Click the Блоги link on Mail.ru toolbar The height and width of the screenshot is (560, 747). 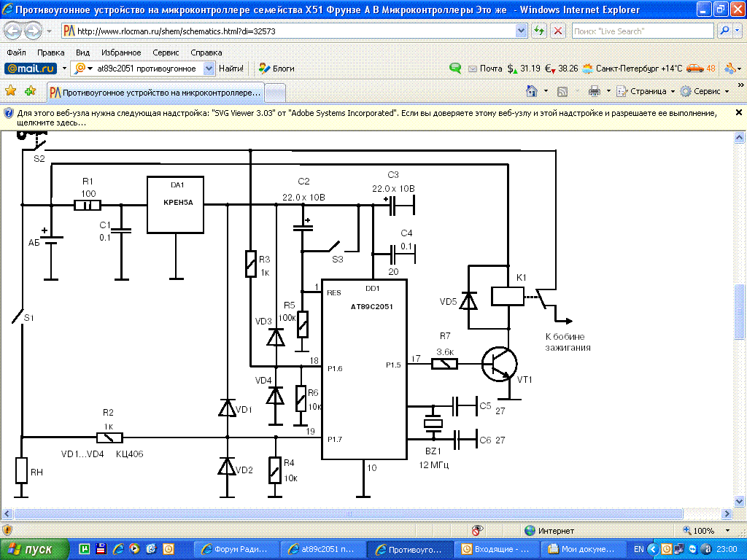click(277, 69)
